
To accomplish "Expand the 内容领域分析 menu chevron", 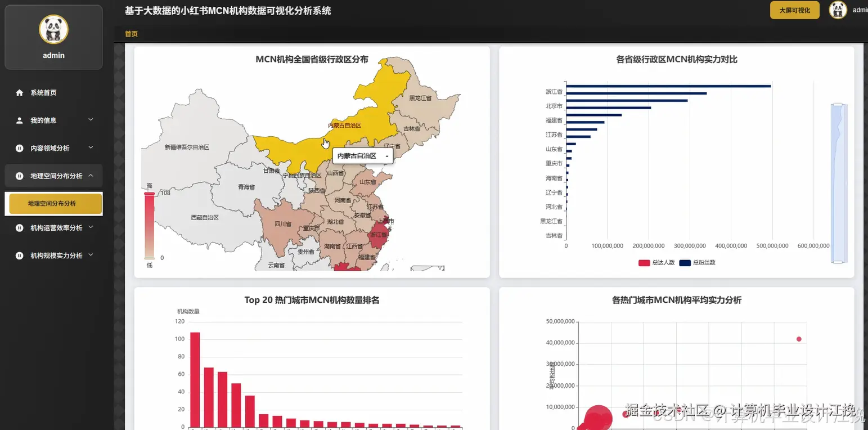I will click(x=91, y=147).
